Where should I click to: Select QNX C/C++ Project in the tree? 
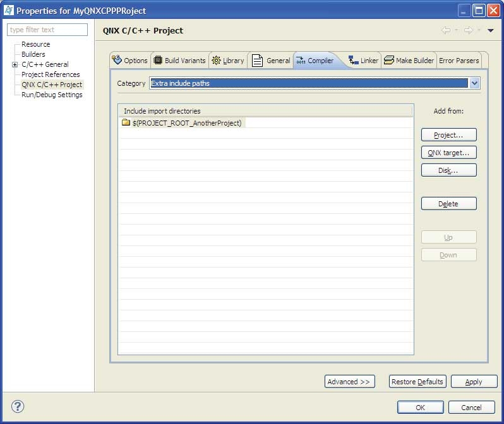[52, 85]
